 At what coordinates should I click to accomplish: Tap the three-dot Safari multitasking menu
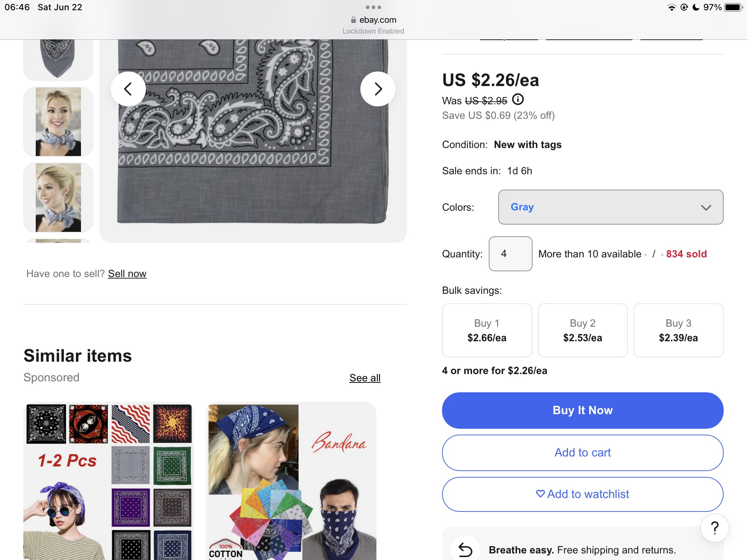click(x=373, y=7)
